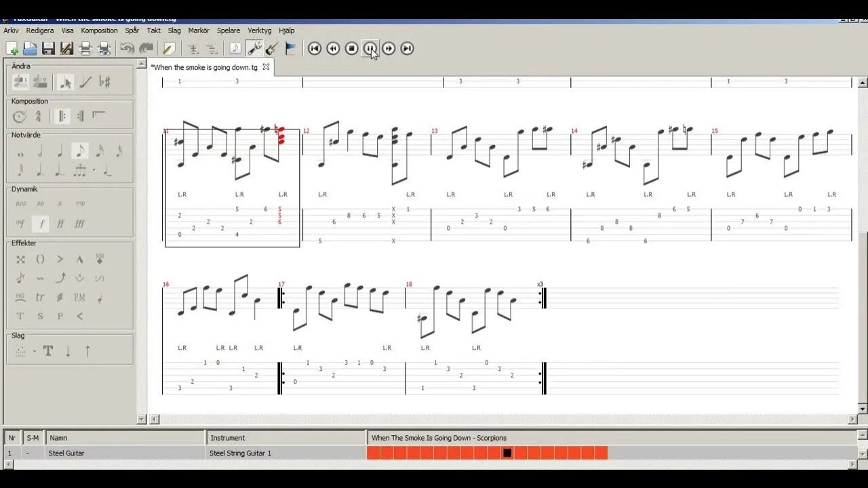The width and height of the screenshot is (868, 488).
Task: Set dynamic to forte f
Action: pyautogui.click(x=41, y=224)
